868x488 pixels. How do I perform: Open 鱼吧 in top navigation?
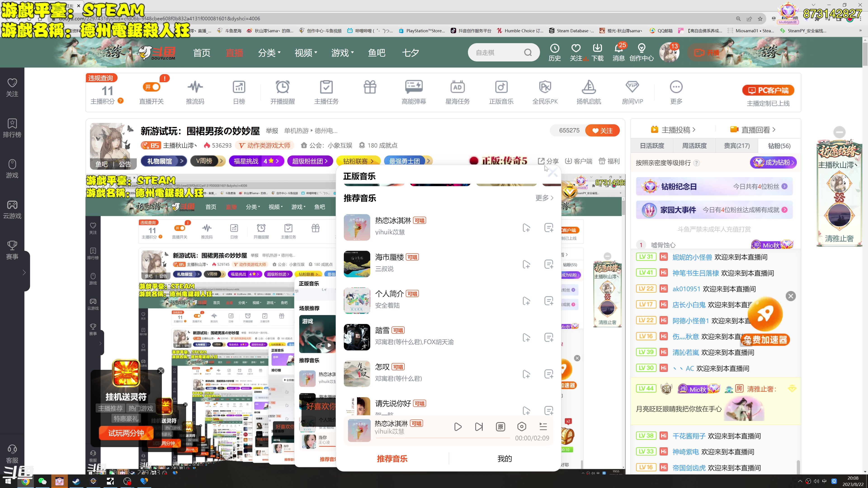point(376,53)
